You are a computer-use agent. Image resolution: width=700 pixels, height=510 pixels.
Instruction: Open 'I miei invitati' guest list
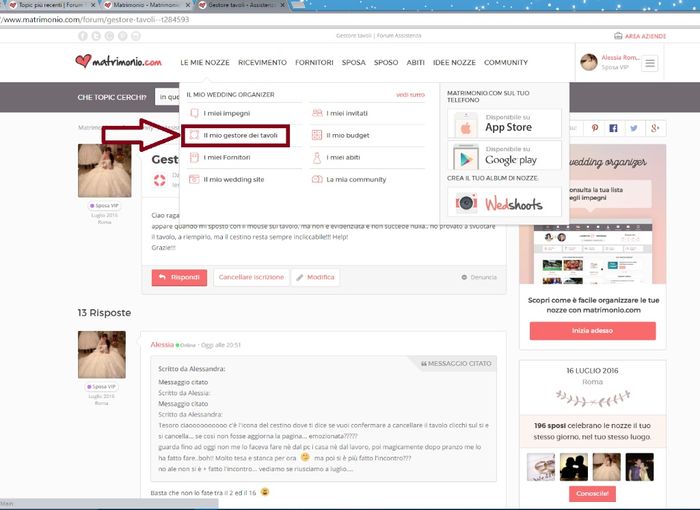[x=347, y=113]
